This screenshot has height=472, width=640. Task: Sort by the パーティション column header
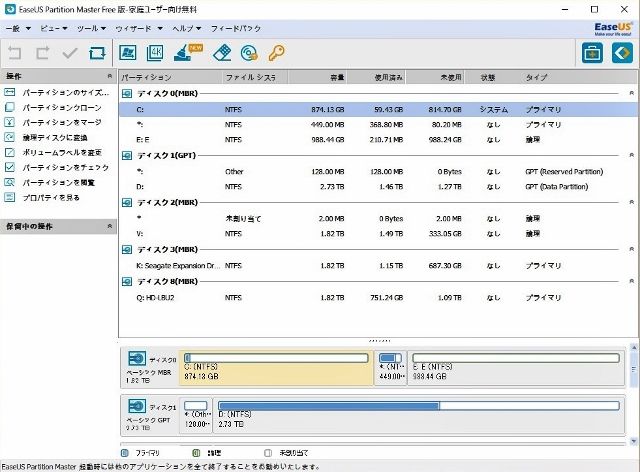[x=171, y=77]
